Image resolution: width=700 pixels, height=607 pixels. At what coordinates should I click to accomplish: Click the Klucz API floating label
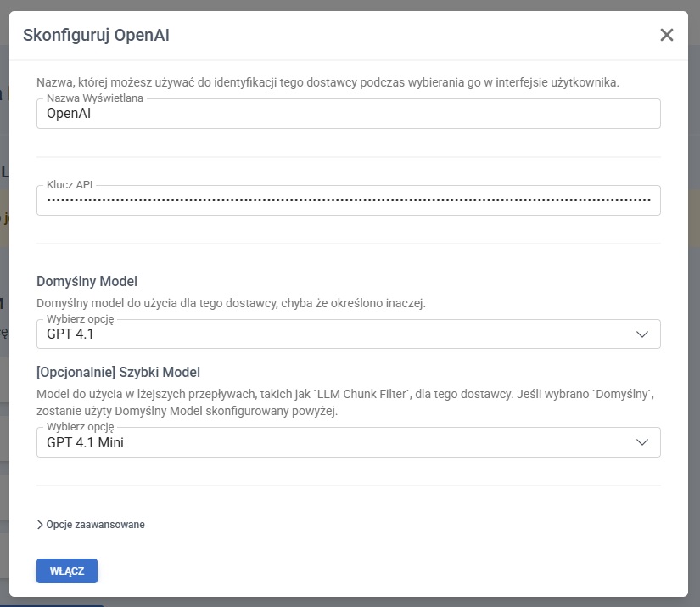71,184
